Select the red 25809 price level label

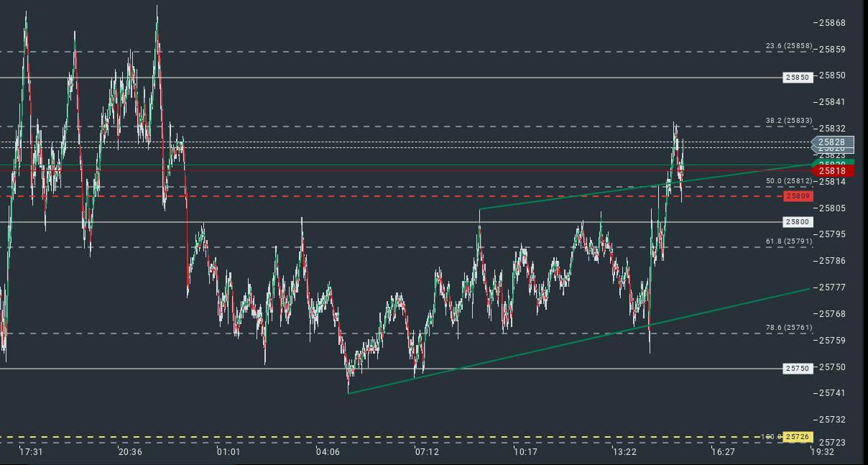(x=798, y=195)
